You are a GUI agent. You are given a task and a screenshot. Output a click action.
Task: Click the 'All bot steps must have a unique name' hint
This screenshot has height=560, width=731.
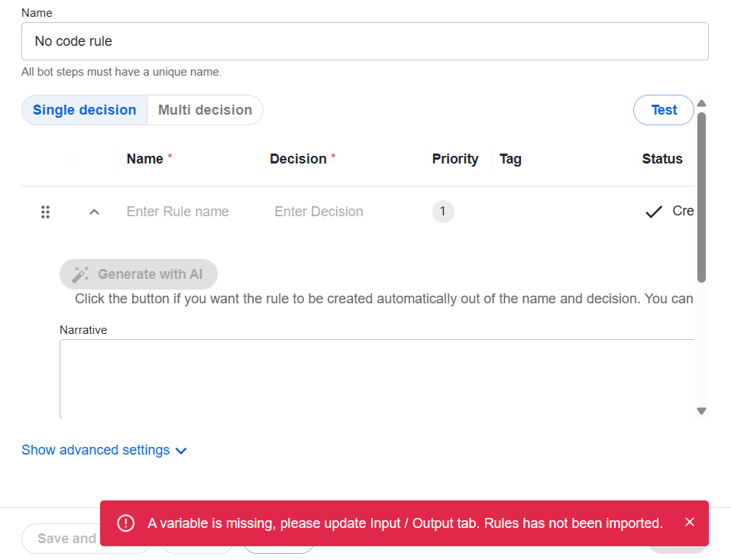[x=121, y=72]
